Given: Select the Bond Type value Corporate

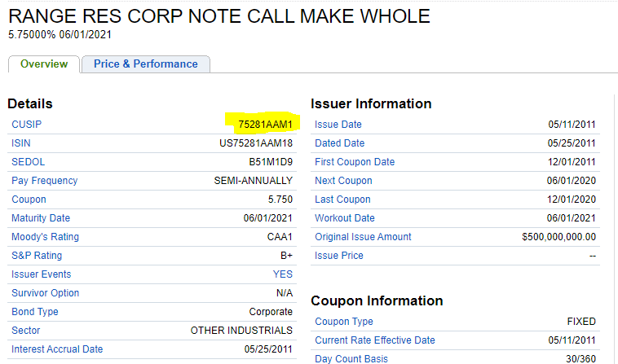Looking at the screenshot, I should pos(271,312).
